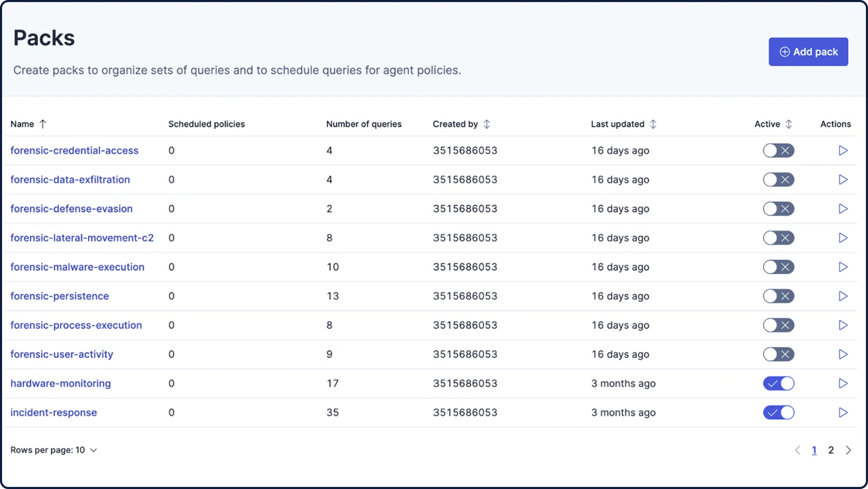The height and width of the screenshot is (489, 868).
Task: Toggle Name column sort arrow
Action: tap(43, 124)
